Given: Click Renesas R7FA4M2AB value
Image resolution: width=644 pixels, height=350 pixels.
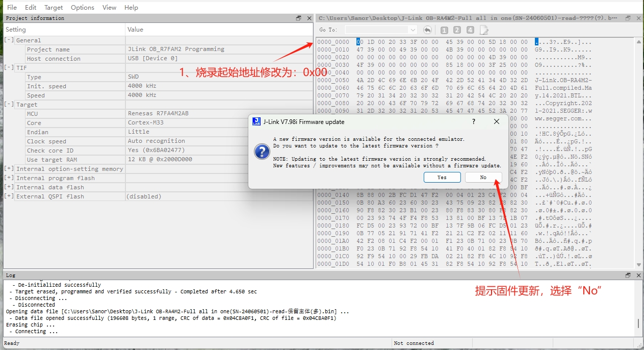Looking at the screenshot, I should [x=158, y=114].
